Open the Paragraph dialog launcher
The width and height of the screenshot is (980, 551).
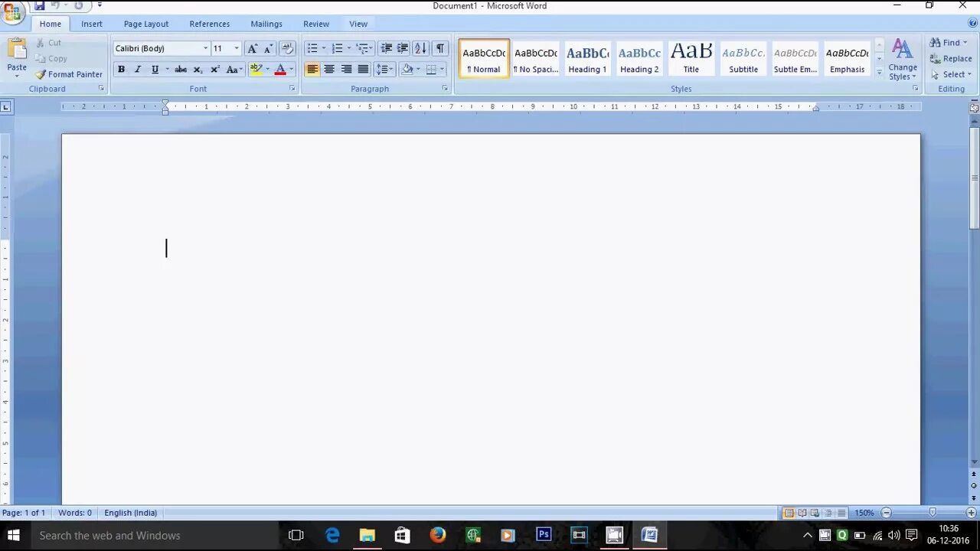click(x=445, y=89)
